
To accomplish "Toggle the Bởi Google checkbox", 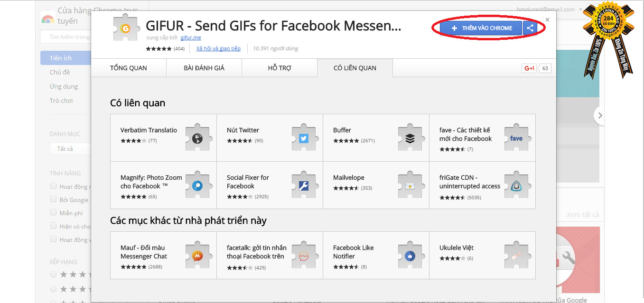I will point(54,200).
